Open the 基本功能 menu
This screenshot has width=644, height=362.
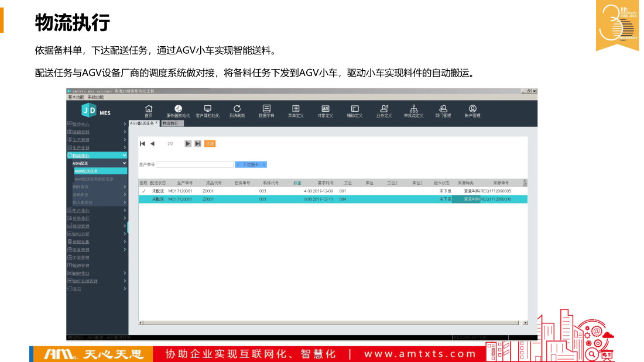click(x=76, y=97)
